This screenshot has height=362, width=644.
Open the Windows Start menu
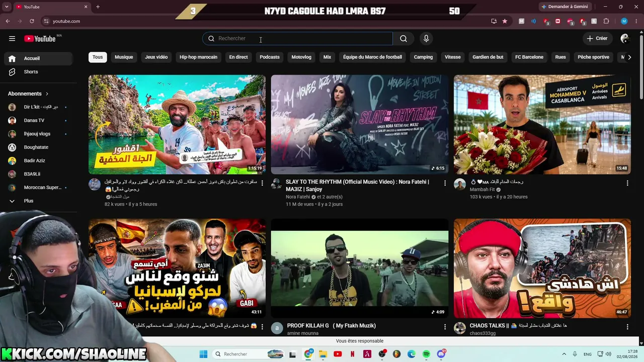[203, 354]
